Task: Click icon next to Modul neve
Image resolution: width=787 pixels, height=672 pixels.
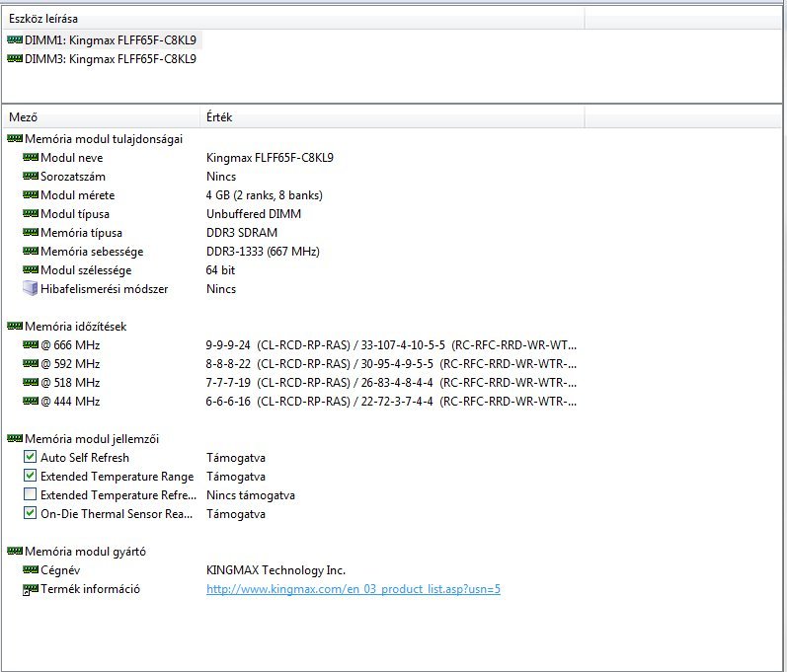Action: (x=31, y=157)
